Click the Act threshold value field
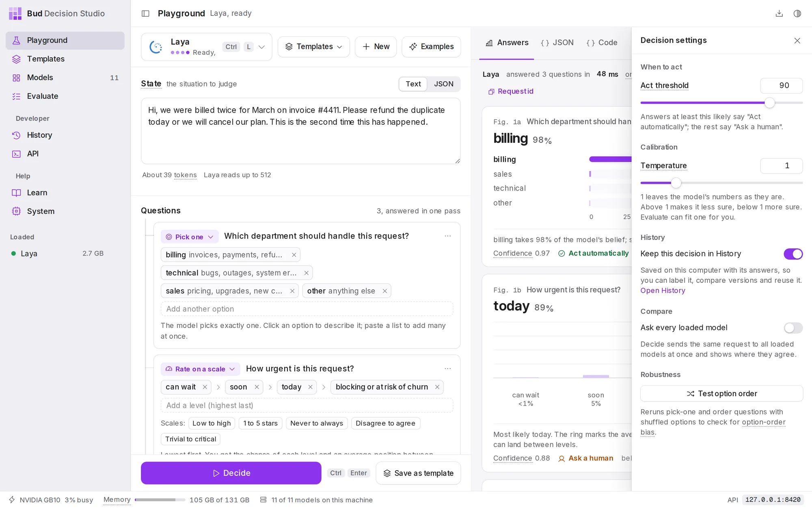Viewport: 812px width, 508px height. pos(781,86)
